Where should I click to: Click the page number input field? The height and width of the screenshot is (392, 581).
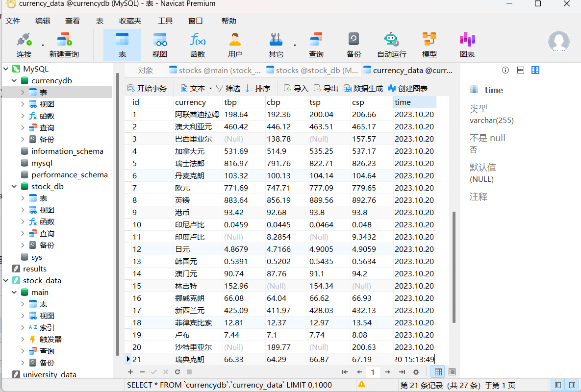point(373,372)
